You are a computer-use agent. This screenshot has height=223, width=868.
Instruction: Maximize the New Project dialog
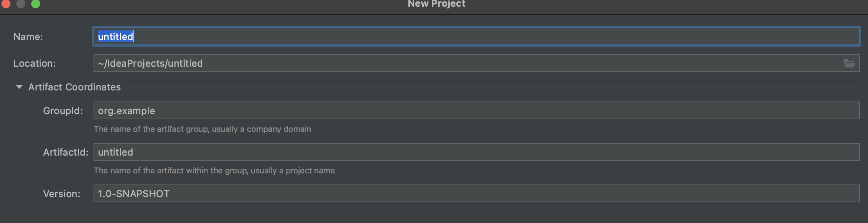[36, 4]
